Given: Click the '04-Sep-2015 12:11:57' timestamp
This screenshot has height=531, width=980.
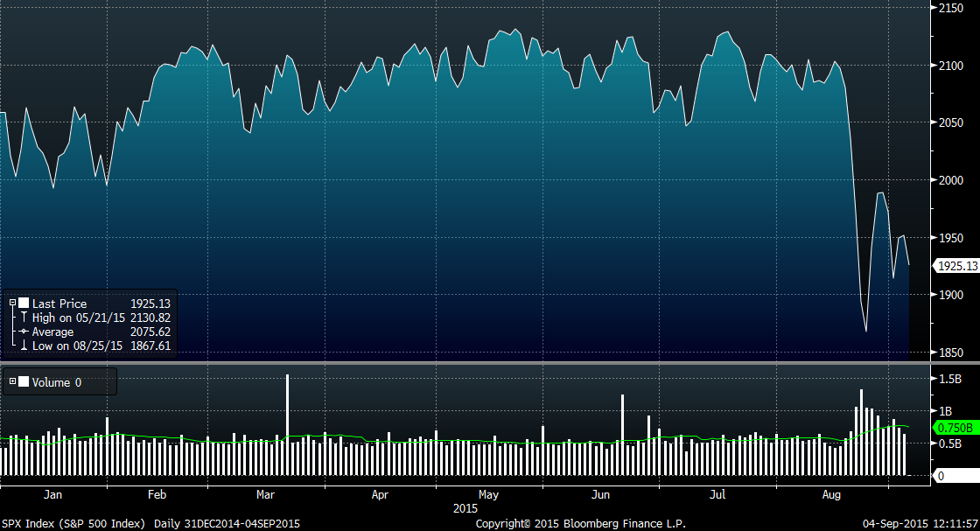Looking at the screenshot, I should (x=920, y=523).
